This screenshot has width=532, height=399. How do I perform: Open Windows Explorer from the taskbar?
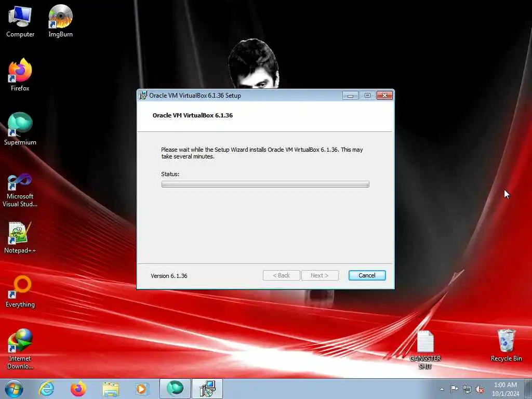point(111,389)
